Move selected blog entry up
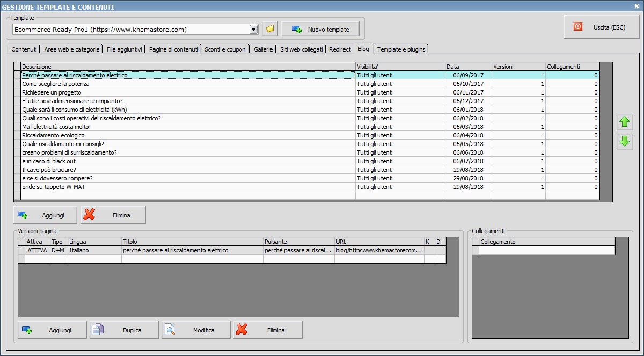Image resolution: width=644 pixels, height=356 pixels. tap(625, 122)
